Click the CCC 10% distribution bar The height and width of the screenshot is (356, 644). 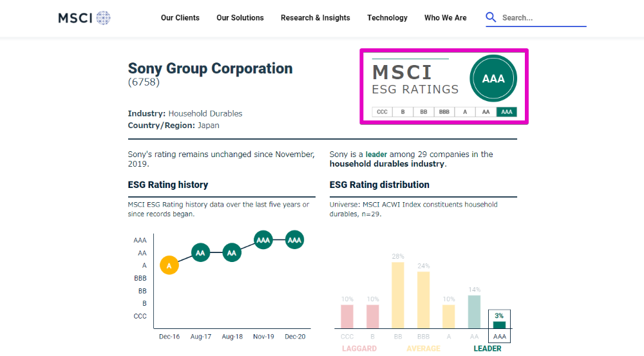[347, 316]
